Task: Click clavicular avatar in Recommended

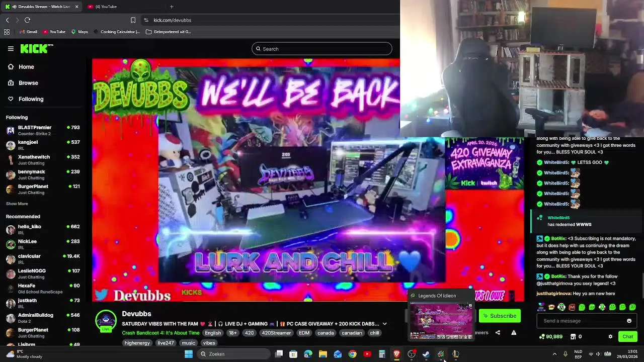Action: 10,259
